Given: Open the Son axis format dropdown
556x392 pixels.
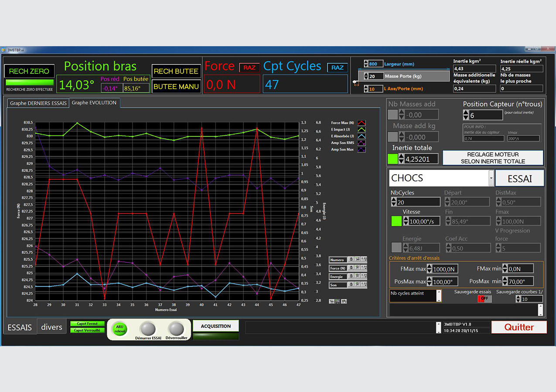Looking at the screenshot, I should 364,285.
